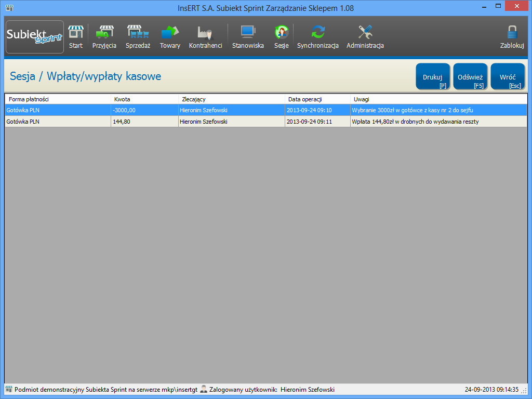Minimize the Subiekt Sprint window

(484, 6)
